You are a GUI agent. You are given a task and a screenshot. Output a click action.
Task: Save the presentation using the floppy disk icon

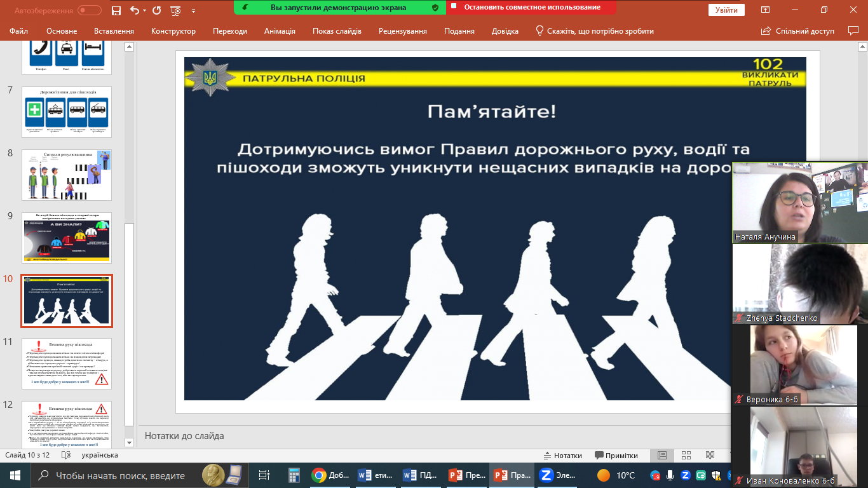point(116,10)
